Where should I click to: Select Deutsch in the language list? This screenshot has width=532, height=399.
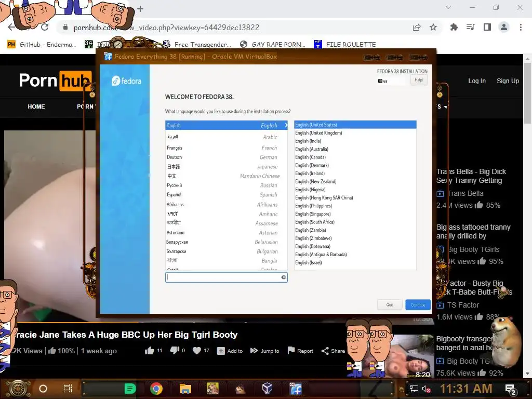point(227,157)
